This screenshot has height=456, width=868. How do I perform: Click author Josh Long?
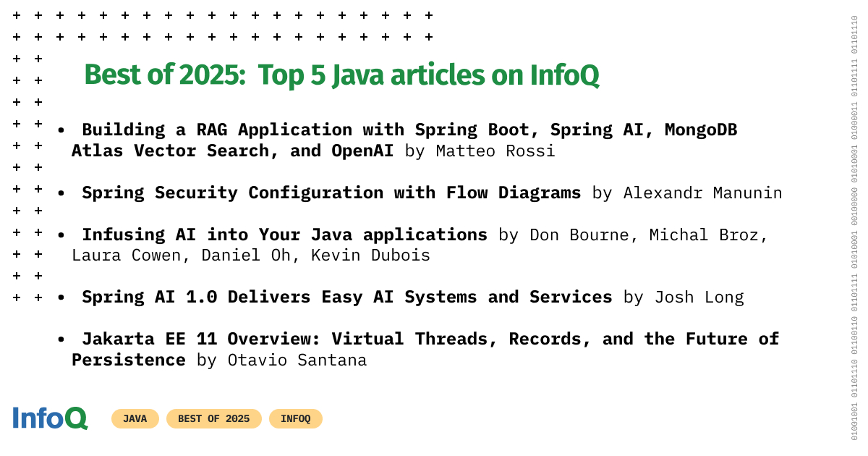pyautogui.click(x=699, y=297)
